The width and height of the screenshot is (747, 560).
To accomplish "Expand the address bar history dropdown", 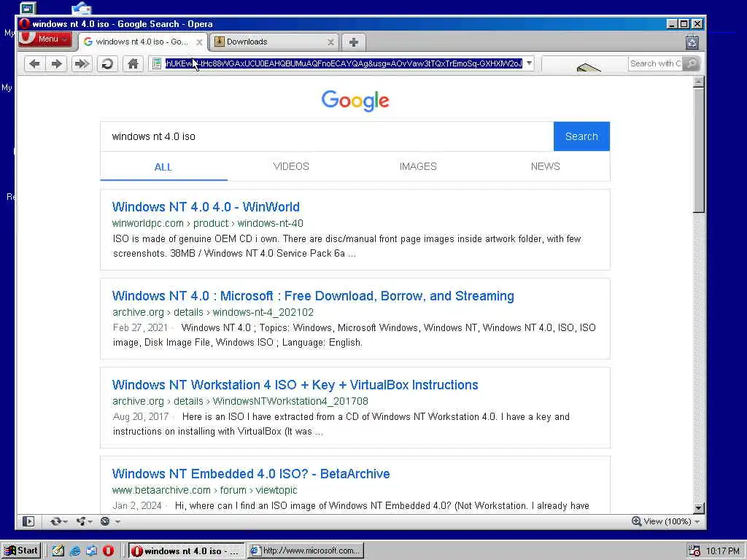I will tap(529, 63).
